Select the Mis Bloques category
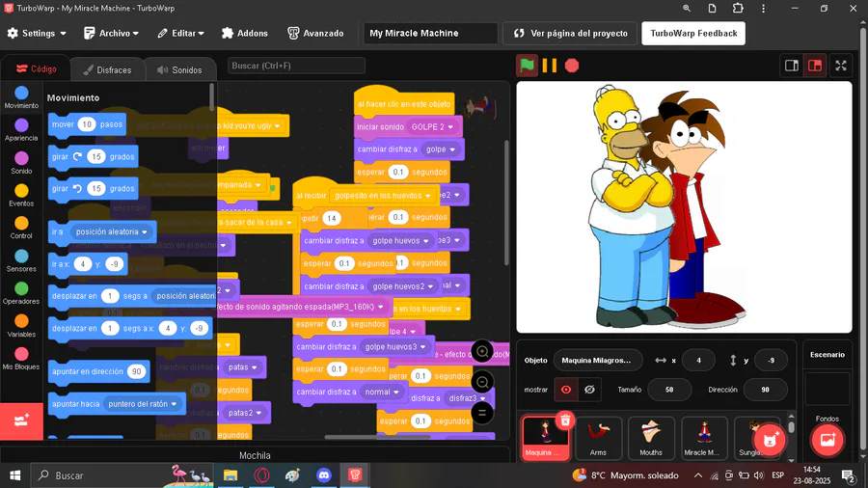The image size is (868, 488). pos(21,359)
